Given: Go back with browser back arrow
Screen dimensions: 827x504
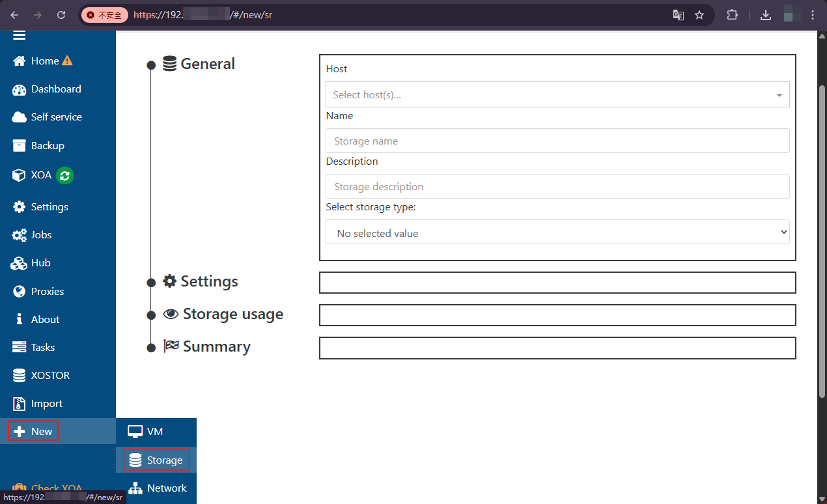Looking at the screenshot, I should (14, 15).
